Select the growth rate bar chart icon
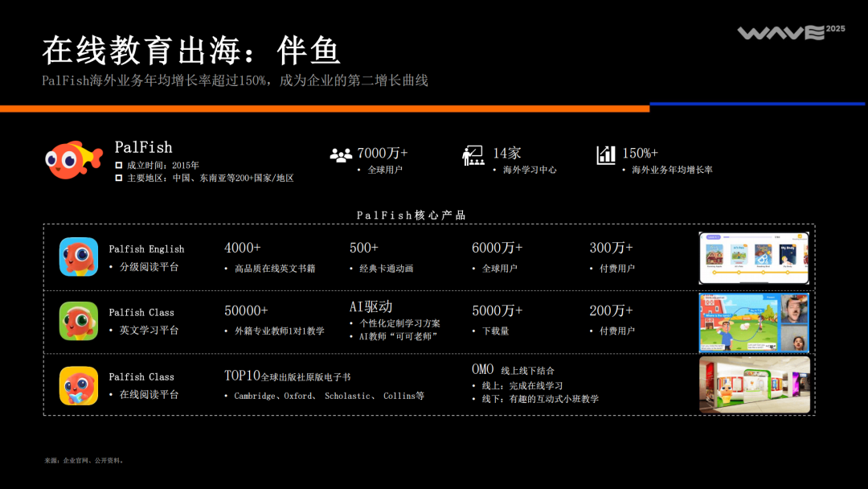The height and width of the screenshot is (489, 868). coord(605,154)
